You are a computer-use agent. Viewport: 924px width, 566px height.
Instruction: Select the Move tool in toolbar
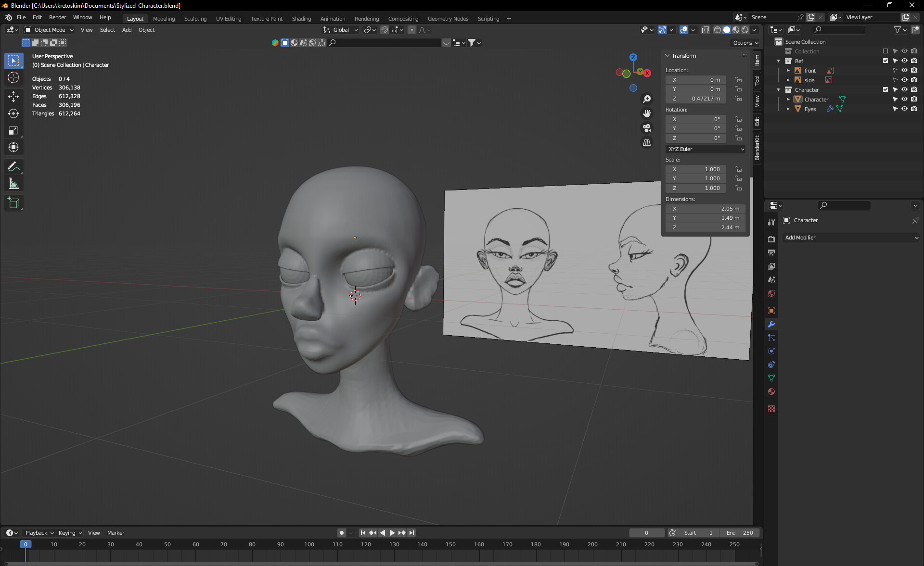click(13, 97)
